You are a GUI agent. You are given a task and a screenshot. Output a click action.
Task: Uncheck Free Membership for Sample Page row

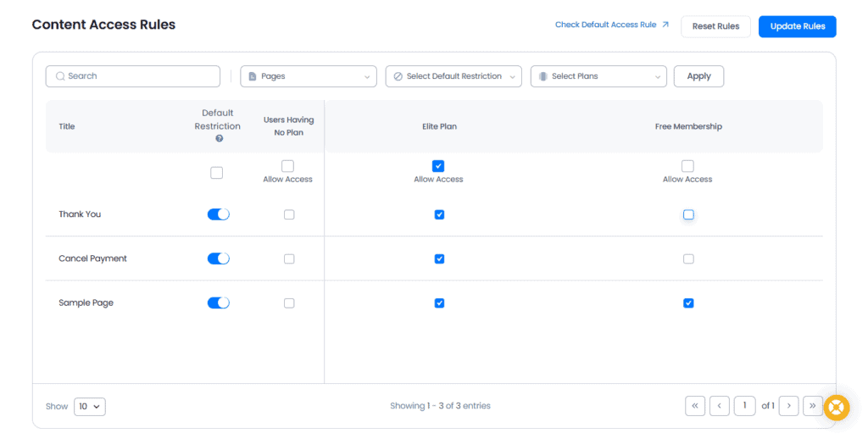pyautogui.click(x=688, y=303)
